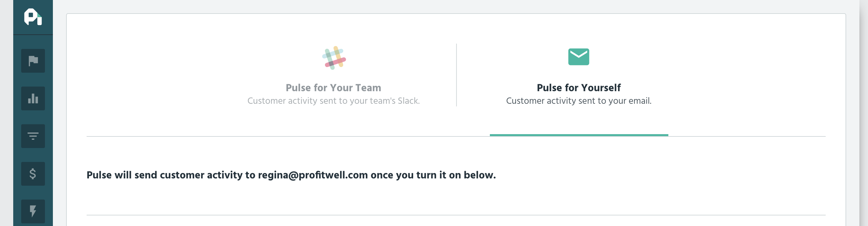Click the vertical divider between Pulse tabs
This screenshot has width=868, height=226.
456,75
